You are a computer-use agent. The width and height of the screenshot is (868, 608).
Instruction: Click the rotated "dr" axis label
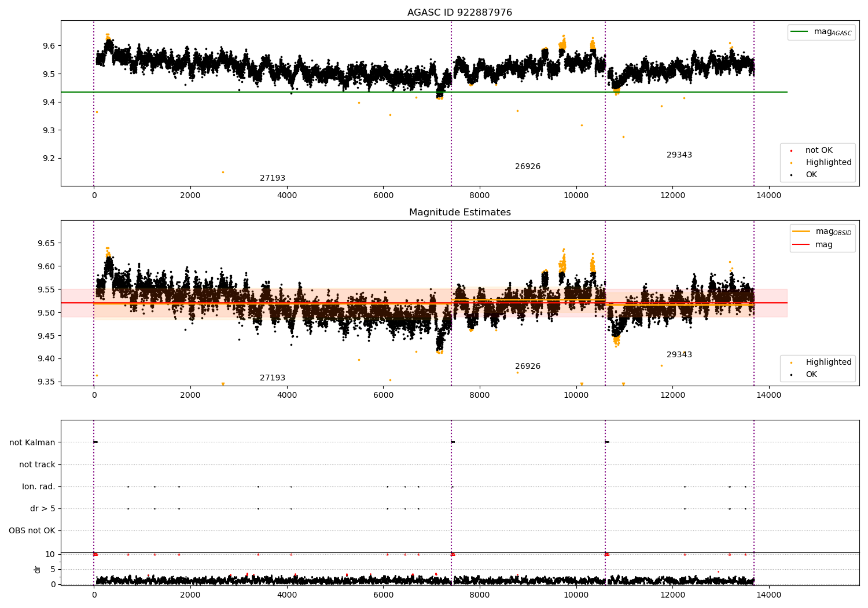(x=38, y=569)
